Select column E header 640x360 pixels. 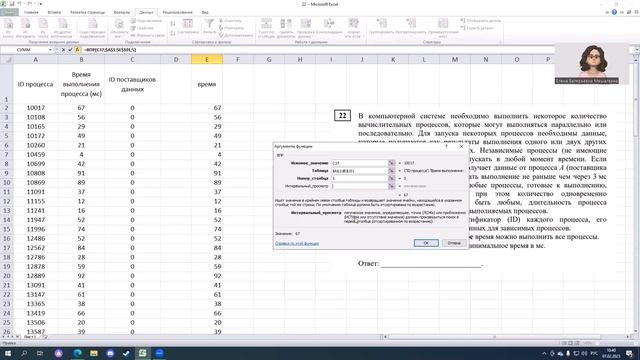pyautogui.click(x=207, y=60)
